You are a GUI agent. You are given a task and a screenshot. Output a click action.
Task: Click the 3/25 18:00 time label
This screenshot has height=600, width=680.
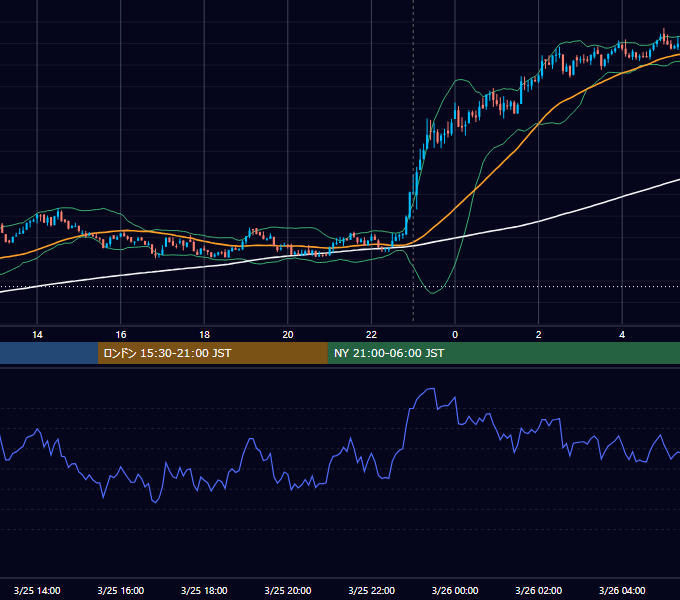click(204, 590)
